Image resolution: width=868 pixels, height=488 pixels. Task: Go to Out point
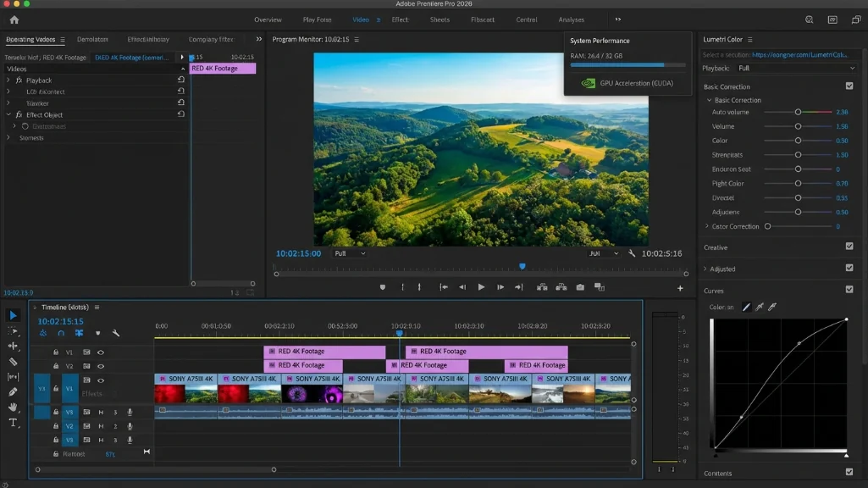519,287
